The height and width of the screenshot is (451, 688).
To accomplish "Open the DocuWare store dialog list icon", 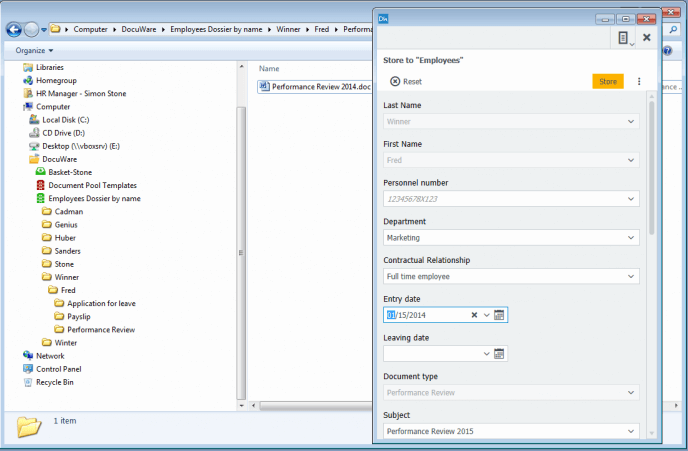I will point(623,38).
